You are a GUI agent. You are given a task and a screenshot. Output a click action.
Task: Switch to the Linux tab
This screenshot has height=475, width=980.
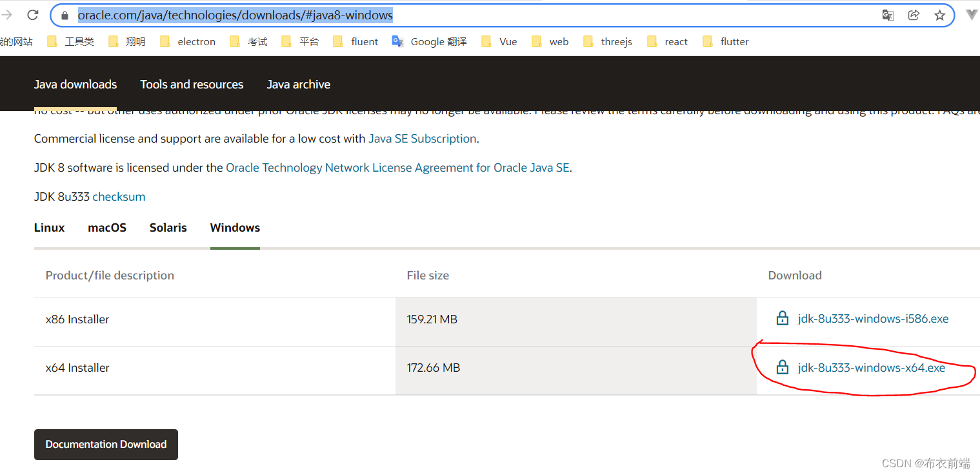click(50, 228)
